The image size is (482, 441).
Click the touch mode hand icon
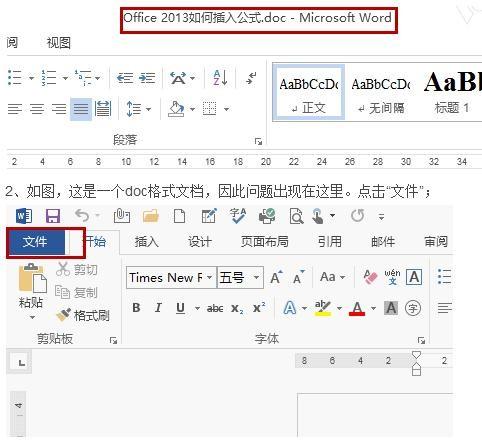pos(318,216)
